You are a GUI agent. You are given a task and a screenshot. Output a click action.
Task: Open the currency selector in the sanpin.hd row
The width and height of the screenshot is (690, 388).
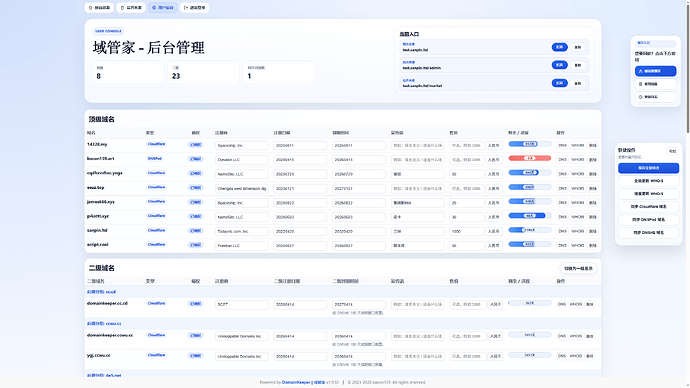click(494, 231)
